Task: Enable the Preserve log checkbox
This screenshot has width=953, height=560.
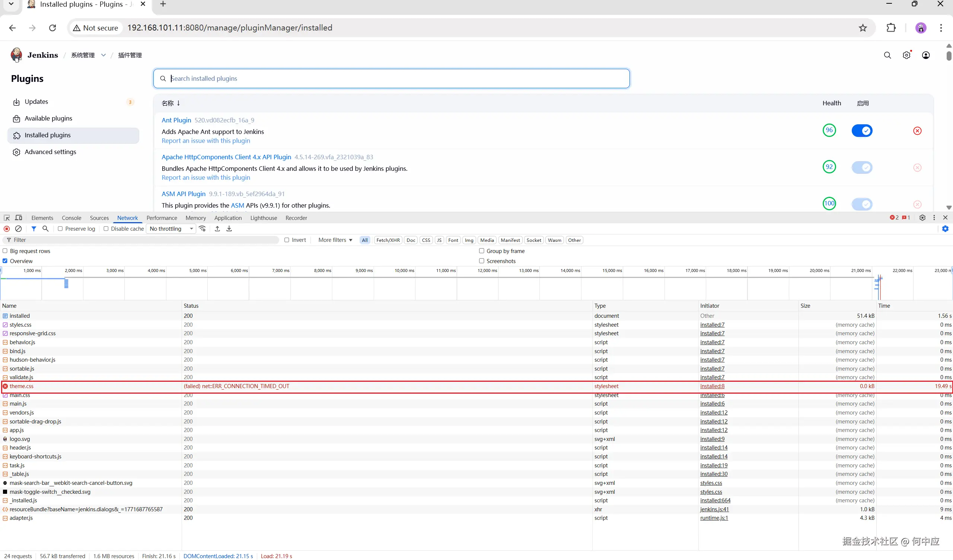Action: point(60,229)
